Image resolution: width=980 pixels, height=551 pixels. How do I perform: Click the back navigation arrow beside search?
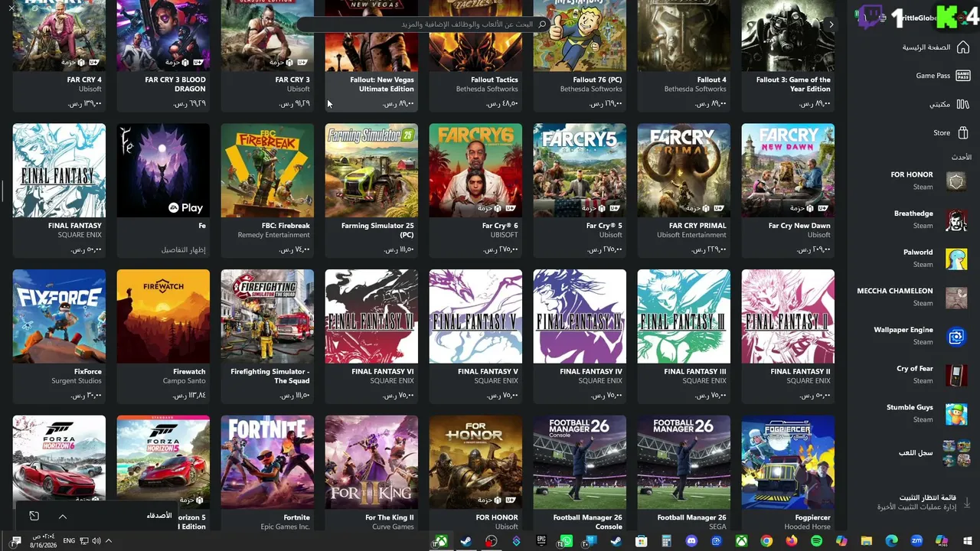click(x=831, y=24)
